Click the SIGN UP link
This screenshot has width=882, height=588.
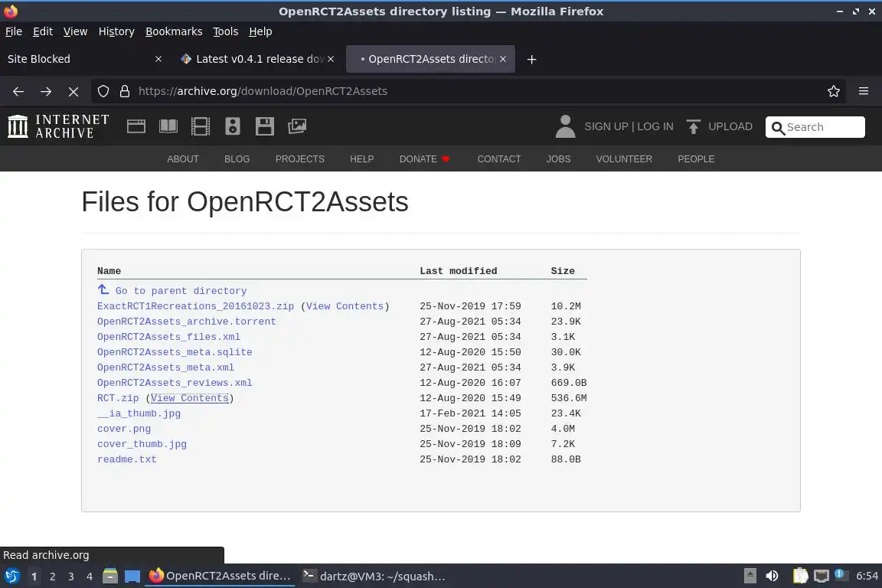click(606, 126)
